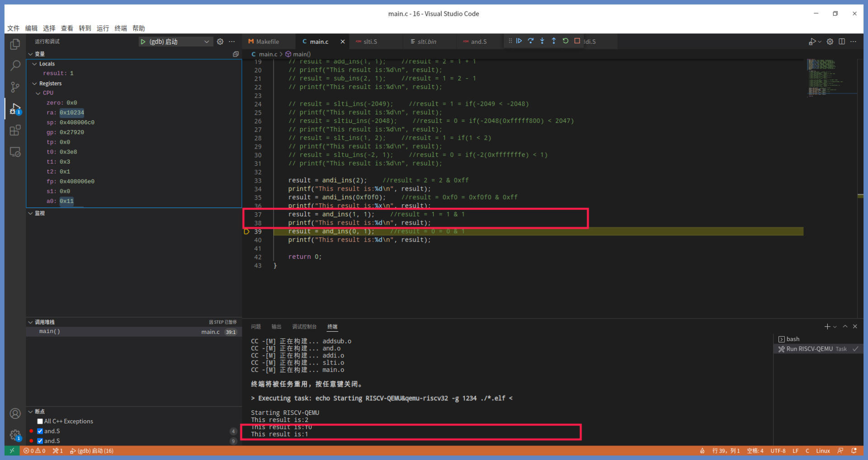
Task: Click the Step Over debug icon
Action: [531, 41]
